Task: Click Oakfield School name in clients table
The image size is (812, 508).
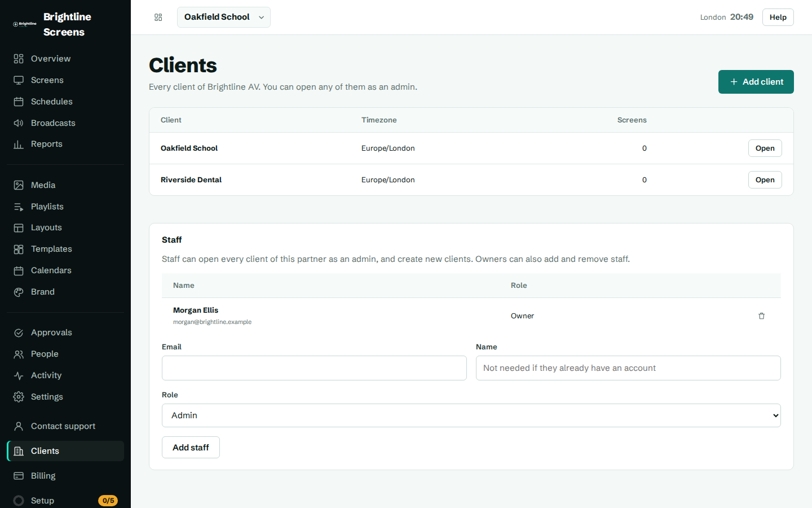Action: [189, 148]
